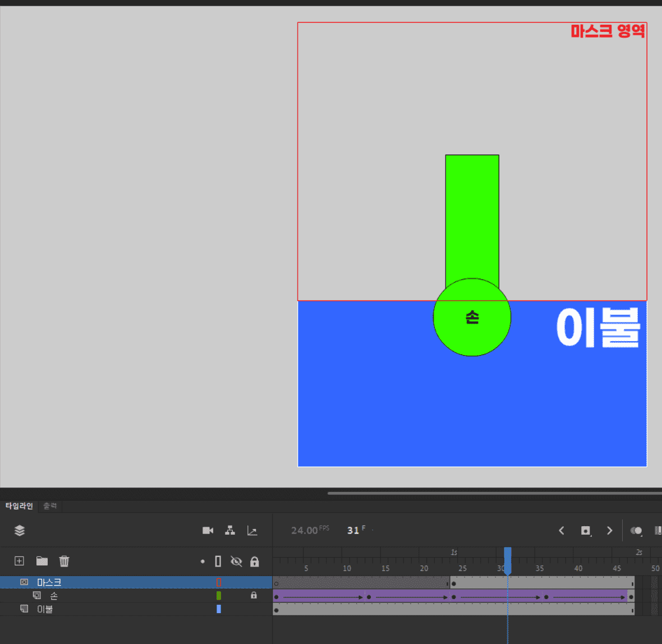Screen dimensions: 662x644
Task: Select 마스크 layer keyframe at frame 24
Action: pyautogui.click(x=454, y=583)
